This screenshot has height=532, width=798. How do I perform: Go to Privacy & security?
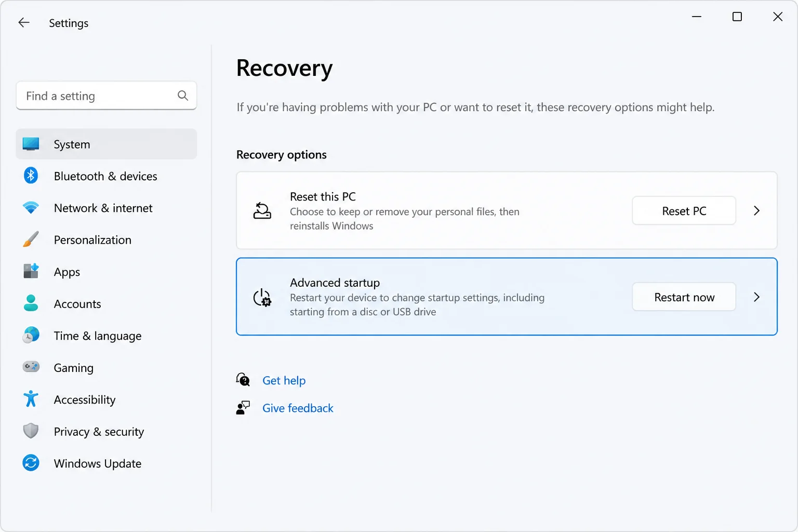(x=107, y=431)
